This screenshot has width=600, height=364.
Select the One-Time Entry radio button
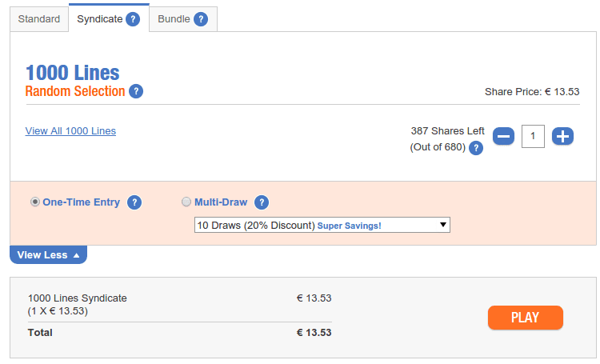coord(35,202)
